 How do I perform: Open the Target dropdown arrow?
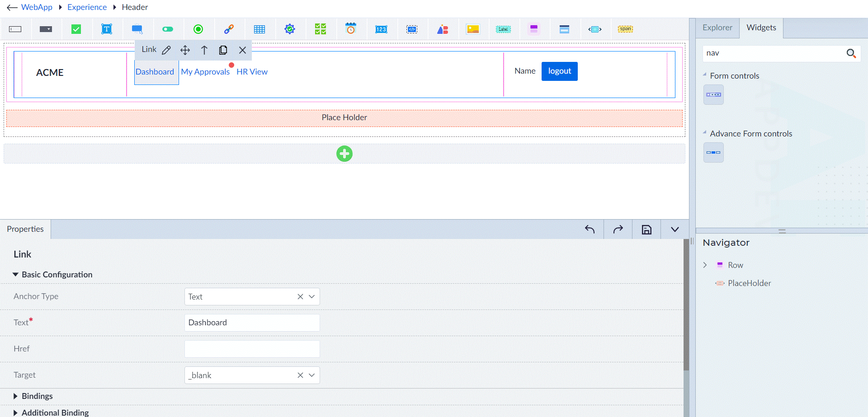311,375
